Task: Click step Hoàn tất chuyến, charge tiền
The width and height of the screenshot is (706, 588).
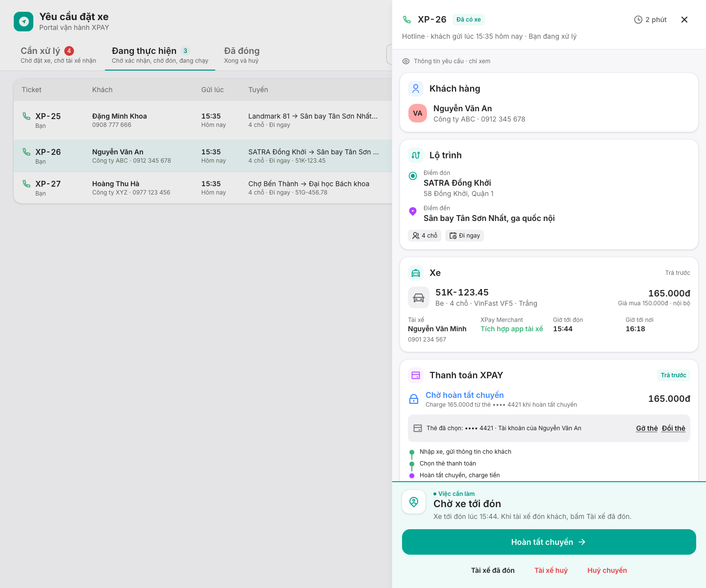Action: (460, 475)
